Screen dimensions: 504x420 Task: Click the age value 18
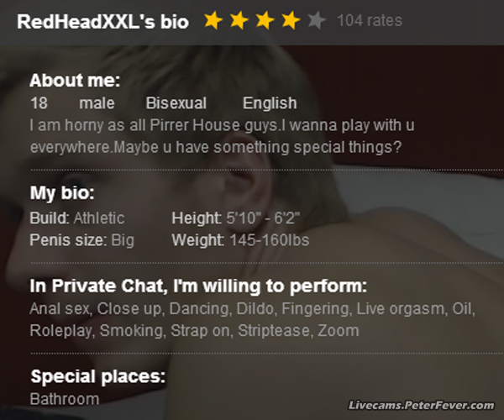(x=39, y=103)
